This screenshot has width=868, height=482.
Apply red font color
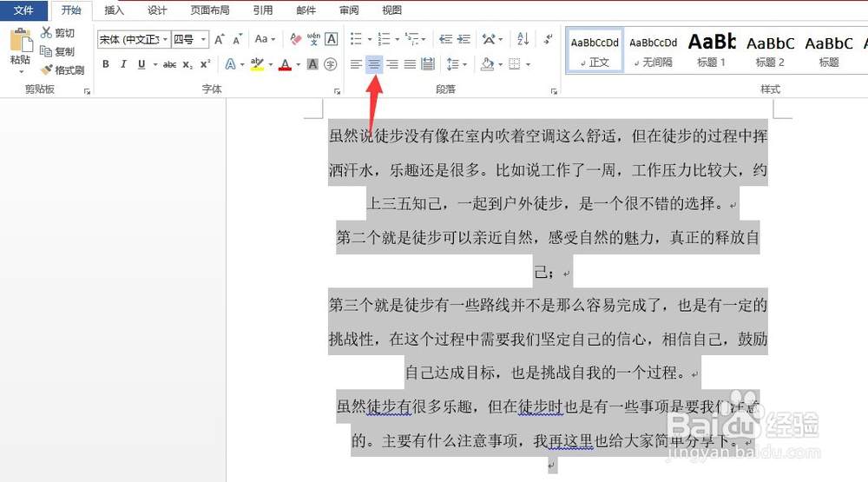tap(285, 65)
